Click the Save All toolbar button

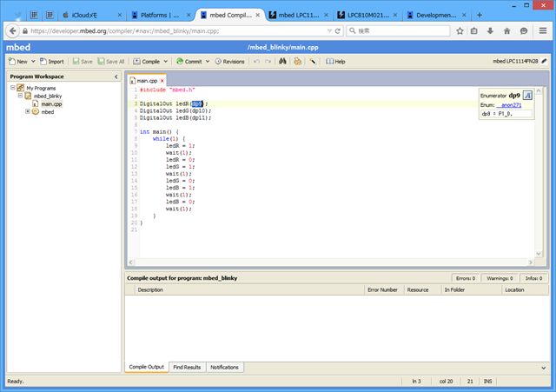[x=111, y=62]
